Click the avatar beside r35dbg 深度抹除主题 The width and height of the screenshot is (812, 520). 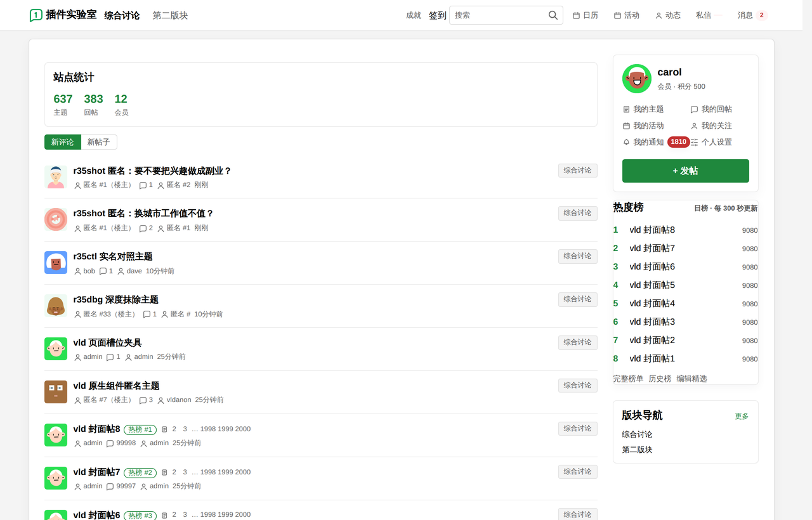56,306
